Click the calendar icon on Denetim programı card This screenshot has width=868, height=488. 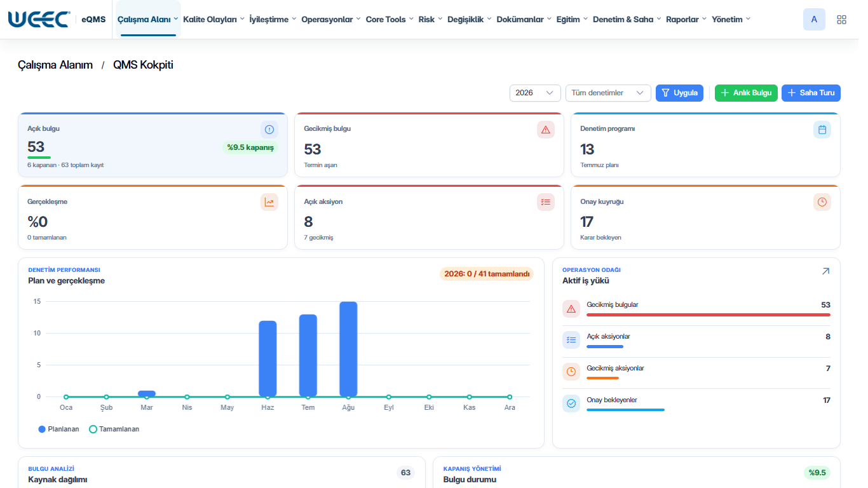click(822, 130)
